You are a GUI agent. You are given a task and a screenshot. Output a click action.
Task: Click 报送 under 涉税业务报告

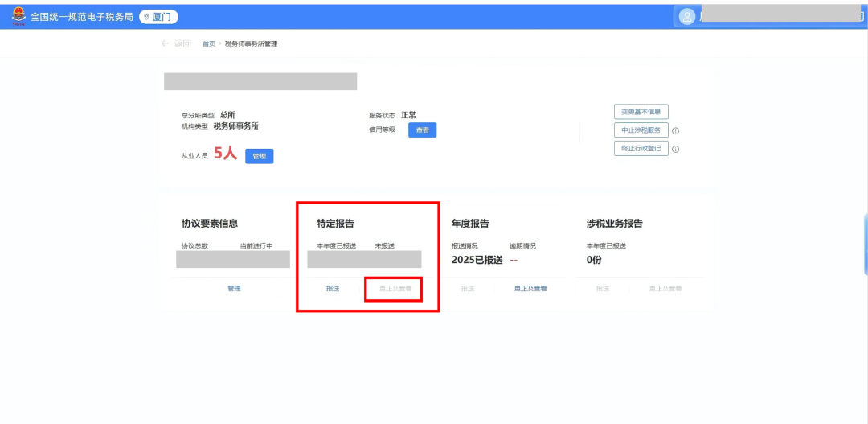pos(603,289)
